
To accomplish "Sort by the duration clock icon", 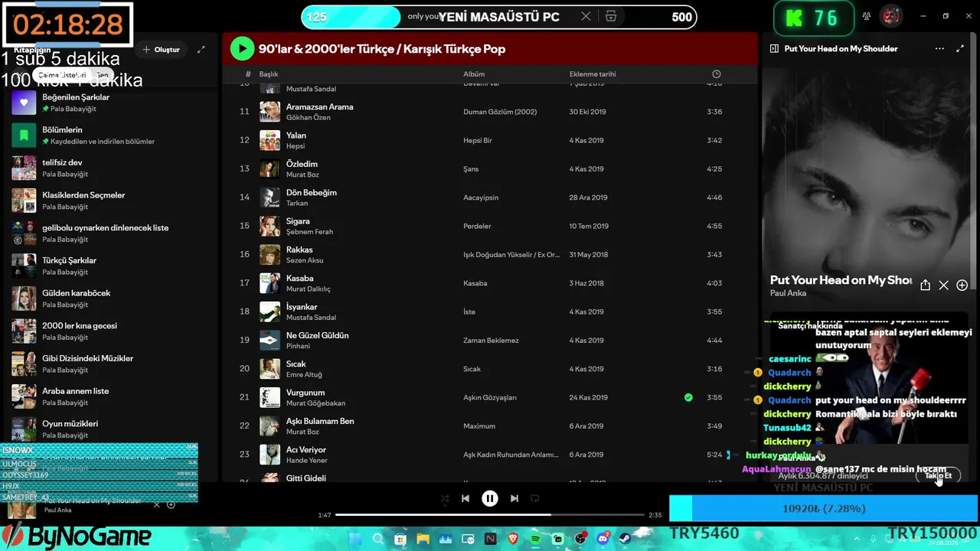I will [717, 74].
